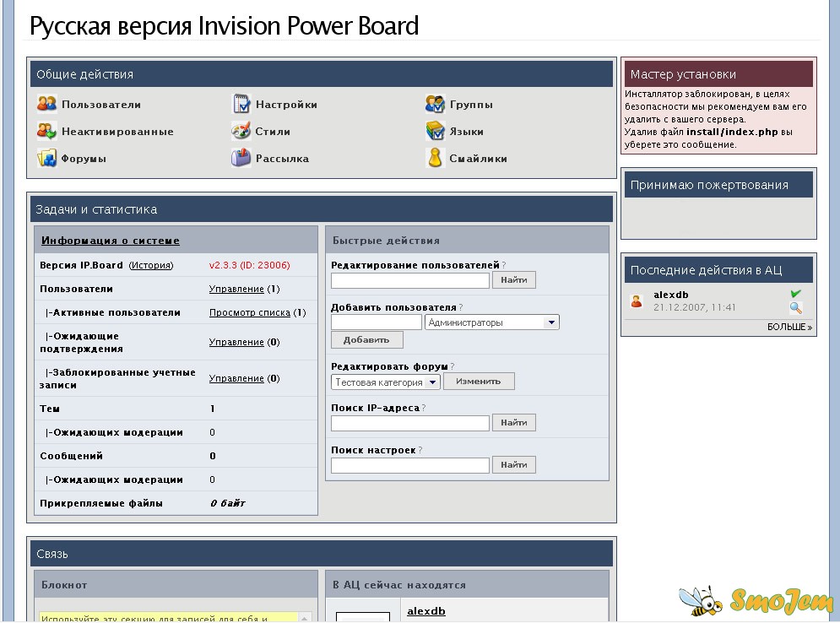The width and height of the screenshot is (840, 623).
Task: Click the 0 байт attachments value
Action: coord(228,503)
